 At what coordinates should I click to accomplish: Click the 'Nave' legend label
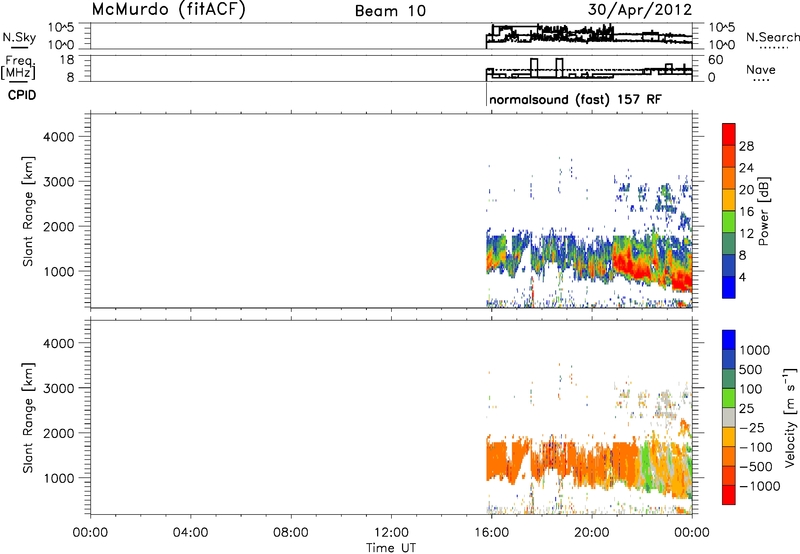coord(761,69)
